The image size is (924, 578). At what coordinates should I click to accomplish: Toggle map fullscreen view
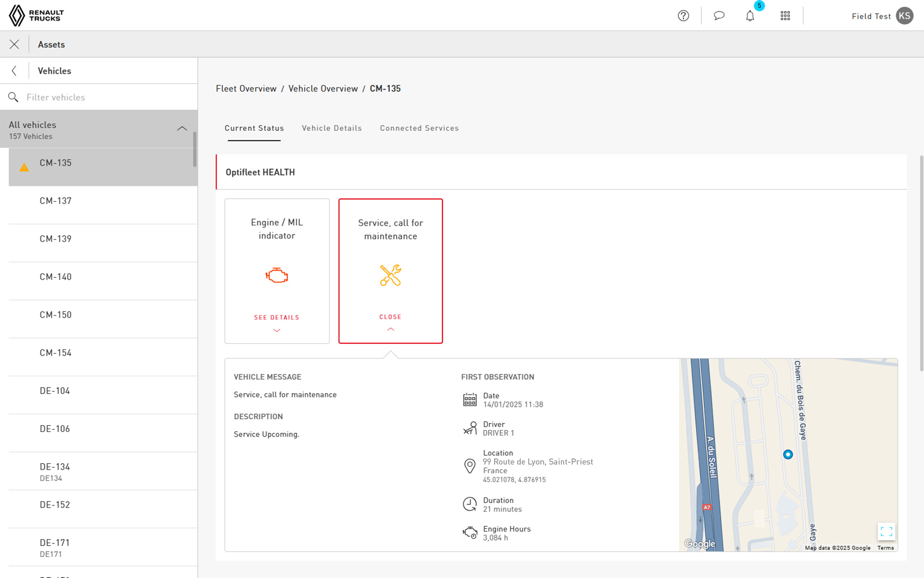pos(886,531)
